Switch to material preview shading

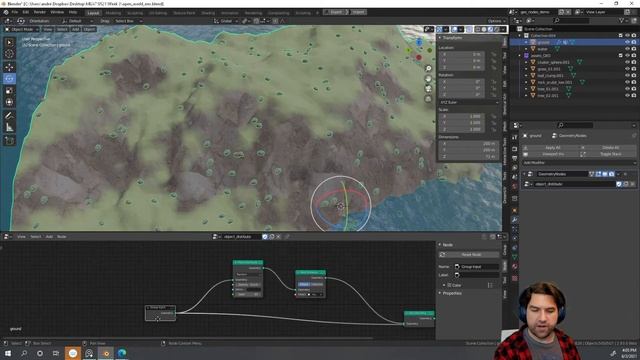coord(490,29)
